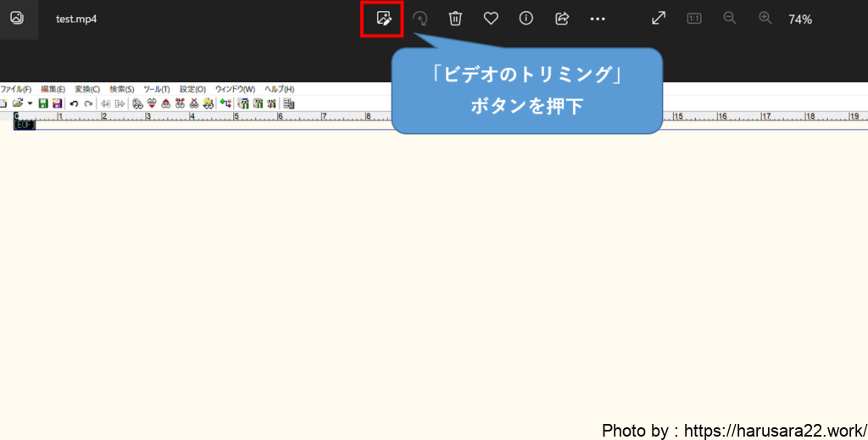
Task: Click the video trimming edit button
Action: pyautogui.click(x=384, y=19)
